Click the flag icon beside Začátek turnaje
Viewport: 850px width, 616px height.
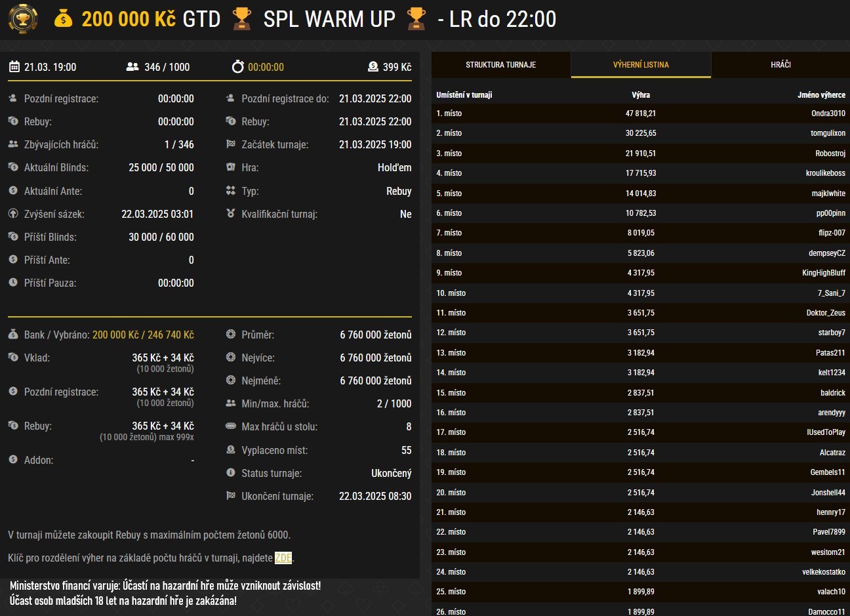230,144
